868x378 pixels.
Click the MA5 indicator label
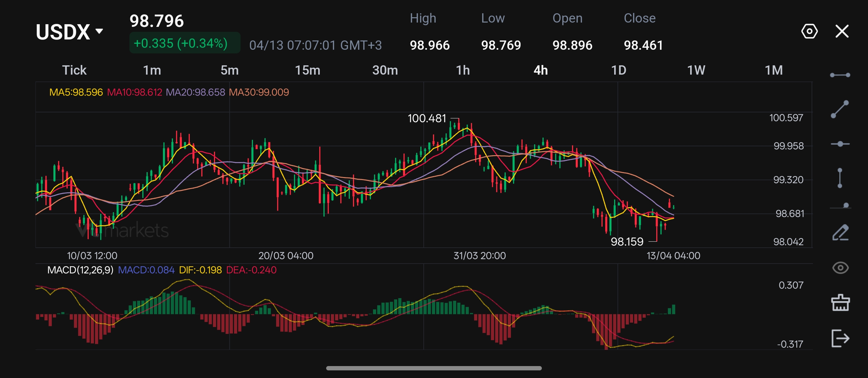(76, 92)
